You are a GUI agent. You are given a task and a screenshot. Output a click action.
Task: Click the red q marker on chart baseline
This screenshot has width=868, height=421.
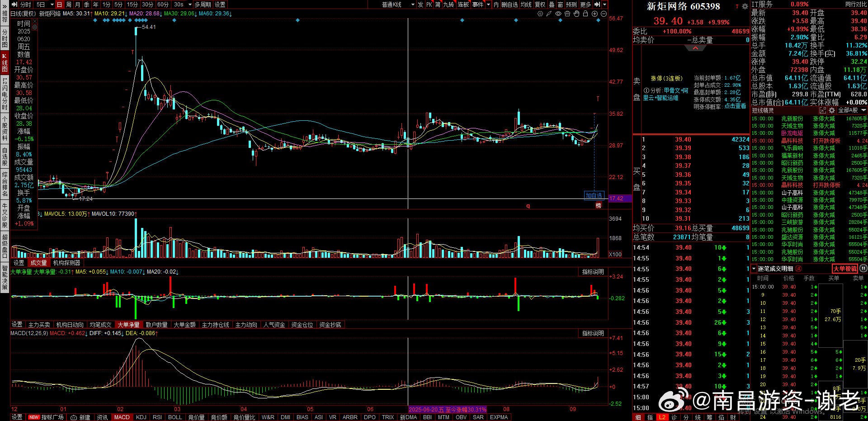528,206
